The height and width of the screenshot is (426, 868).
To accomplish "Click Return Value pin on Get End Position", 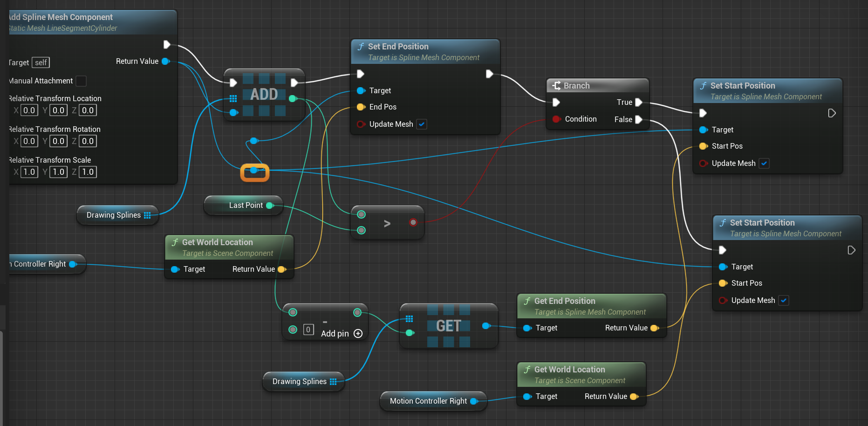I will click(654, 328).
